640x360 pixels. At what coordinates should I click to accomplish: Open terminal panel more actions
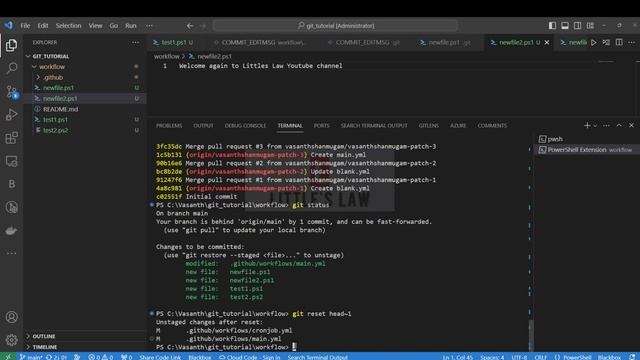point(606,125)
